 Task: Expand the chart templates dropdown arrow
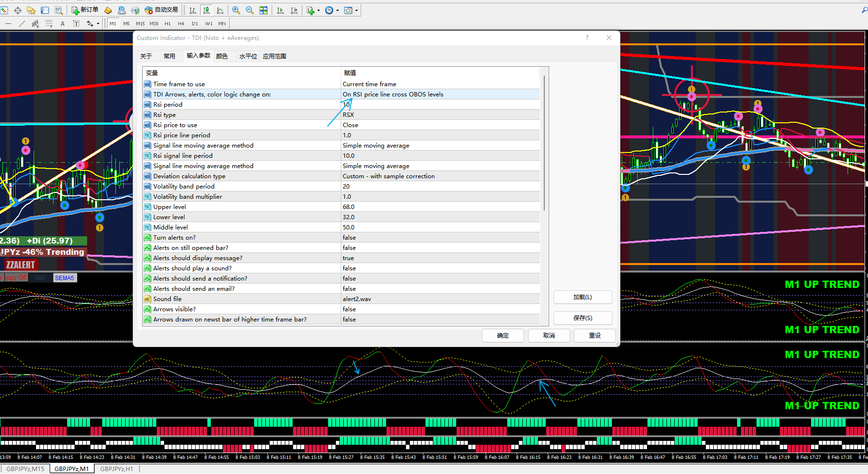356,10
